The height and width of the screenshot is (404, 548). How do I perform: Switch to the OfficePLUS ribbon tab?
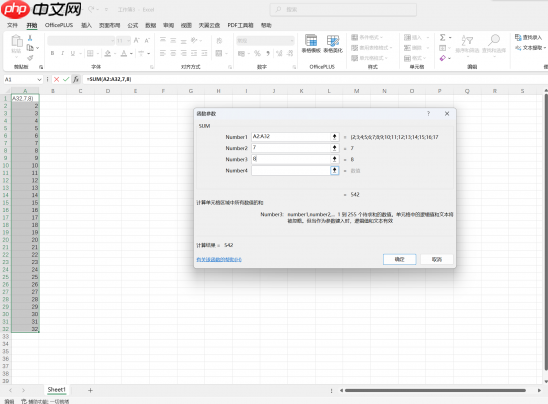click(59, 25)
